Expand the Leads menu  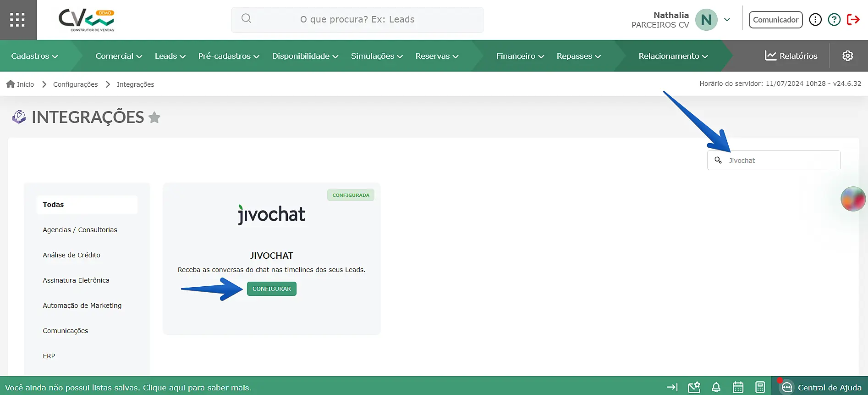170,56
